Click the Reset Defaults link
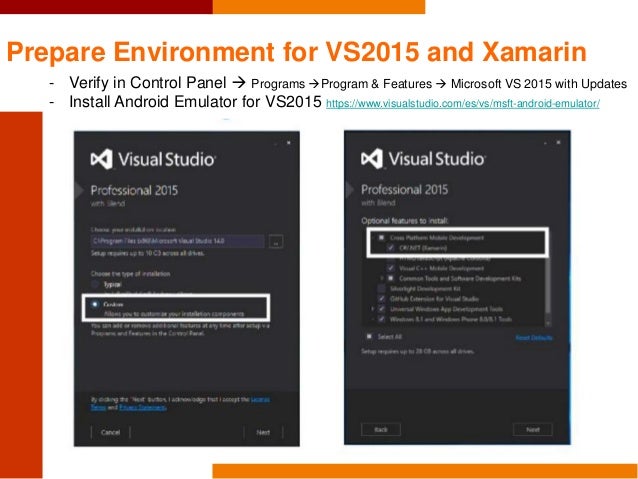The image size is (638, 479). [x=534, y=338]
